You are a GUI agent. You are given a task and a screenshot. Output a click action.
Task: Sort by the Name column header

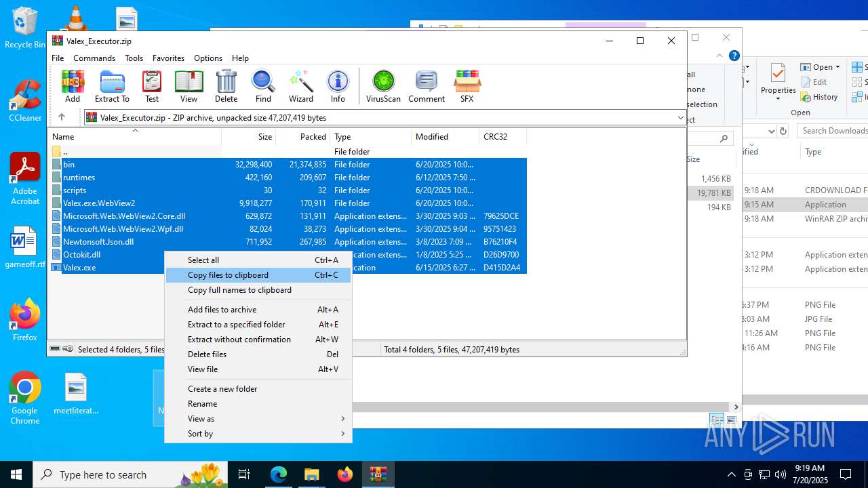pyautogui.click(x=135, y=136)
